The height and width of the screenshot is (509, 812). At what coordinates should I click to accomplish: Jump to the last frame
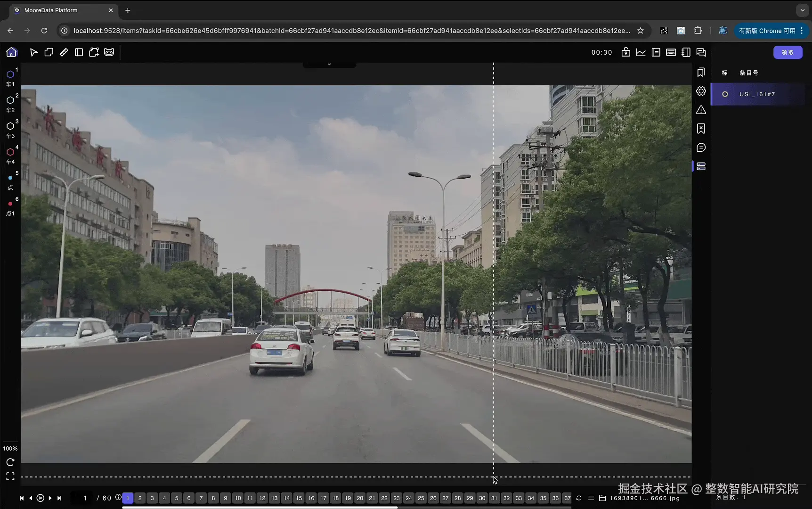pyautogui.click(x=59, y=498)
